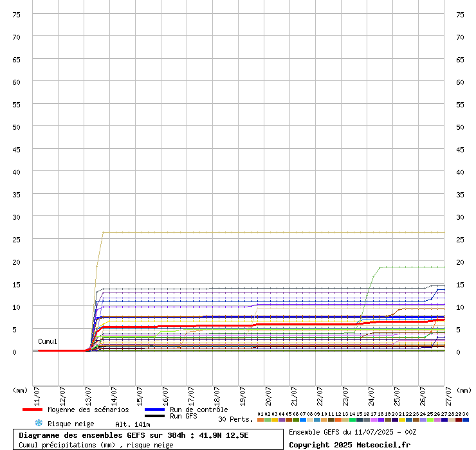This screenshot has width=476, height=450.
Task: Click the 16/07 date label on x-axis
Action: click(165, 396)
